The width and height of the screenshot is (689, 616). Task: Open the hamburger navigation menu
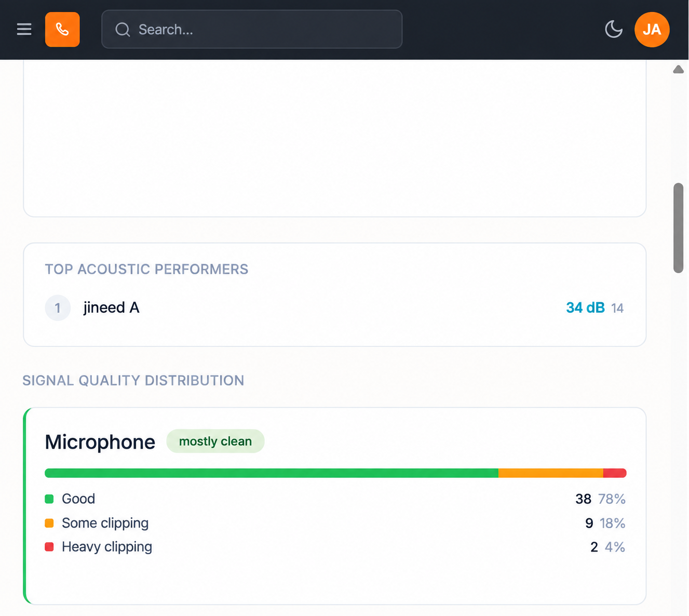click(x=24, y=29)
